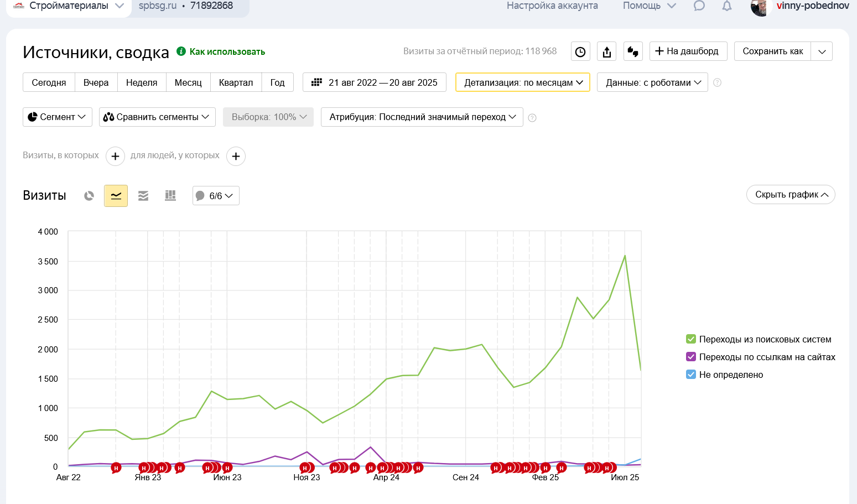The image size is (857, 504).
Task: Open the chat messages icon
Action: tap(699, 6)
